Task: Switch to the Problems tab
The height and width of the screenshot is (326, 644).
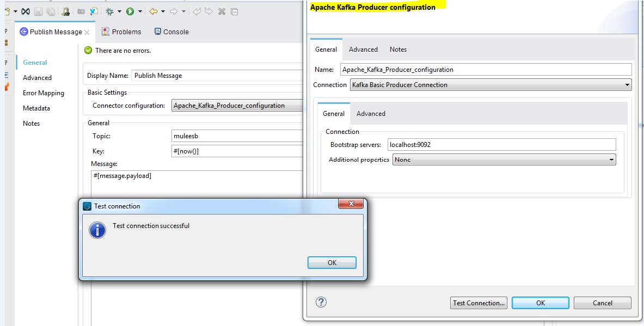Action: (121, 32)
